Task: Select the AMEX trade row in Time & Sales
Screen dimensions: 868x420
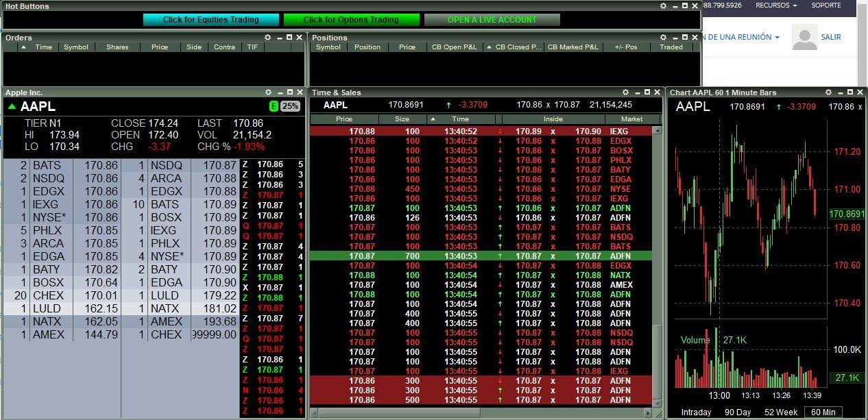Action: pyautogui.click(x=481, y=284)
